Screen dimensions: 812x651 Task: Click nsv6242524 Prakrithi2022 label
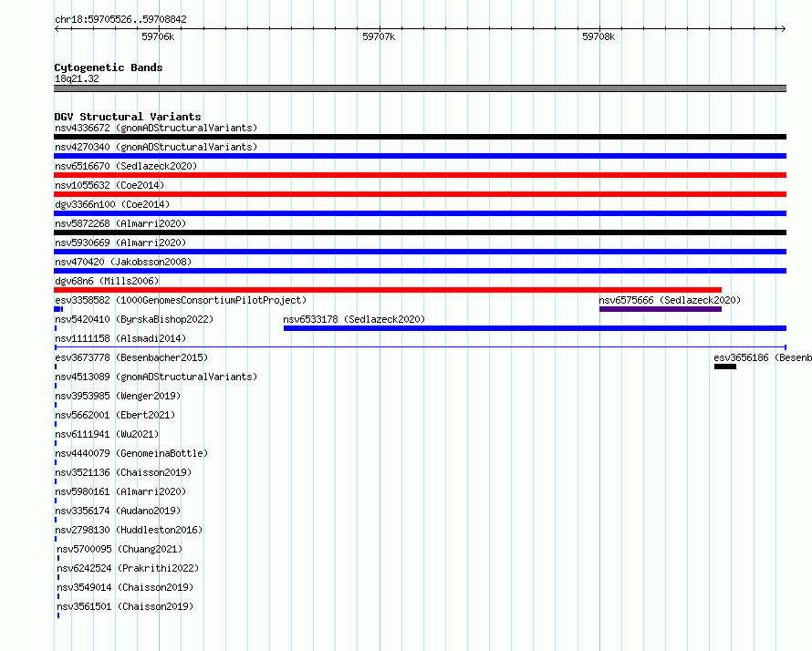pyautogui.click(x=128, y=568)
